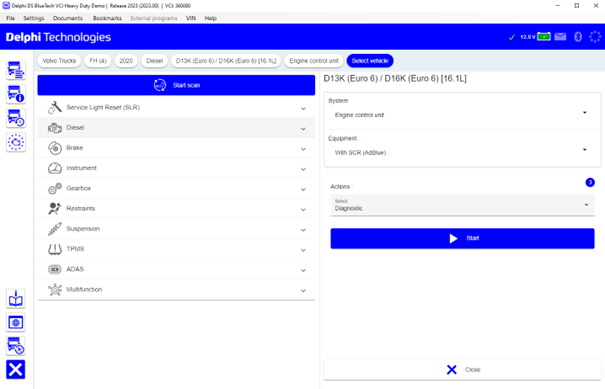605x389 pixels.
Task: Open the File menu
Action: tap(10, 18)
